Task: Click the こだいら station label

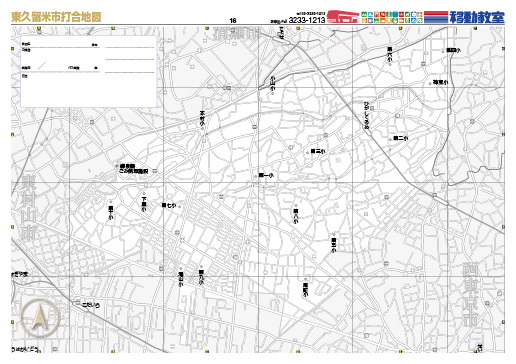Action: (91, 305)
